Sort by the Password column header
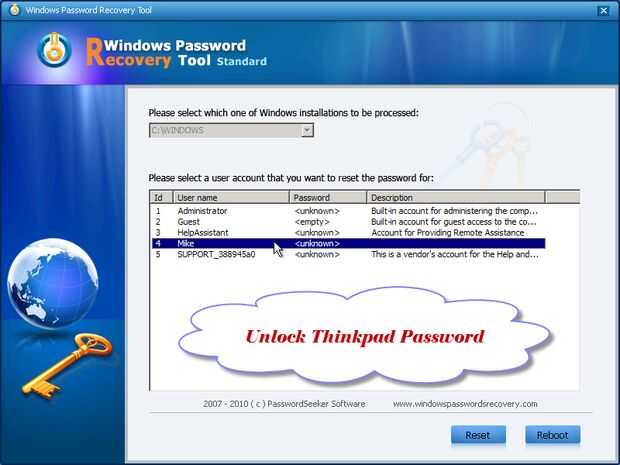The image size is (620, 465). [x=328, y=197]
